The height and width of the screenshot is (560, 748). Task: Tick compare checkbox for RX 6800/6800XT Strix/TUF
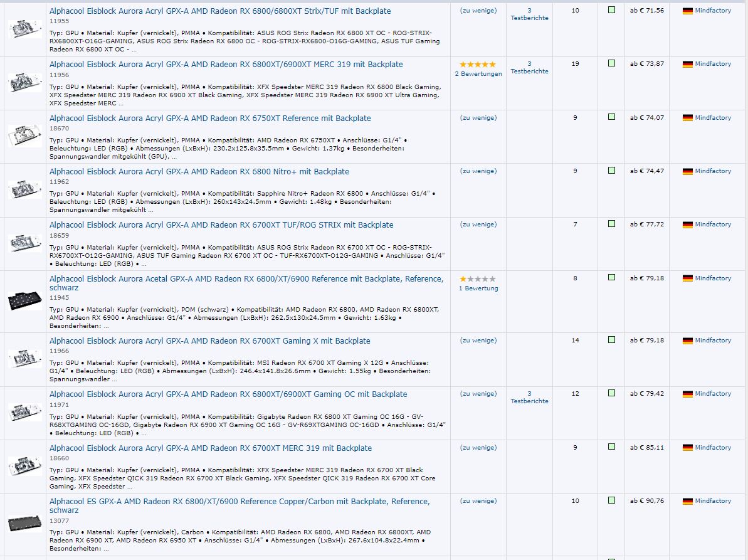(x=611, y=10)
